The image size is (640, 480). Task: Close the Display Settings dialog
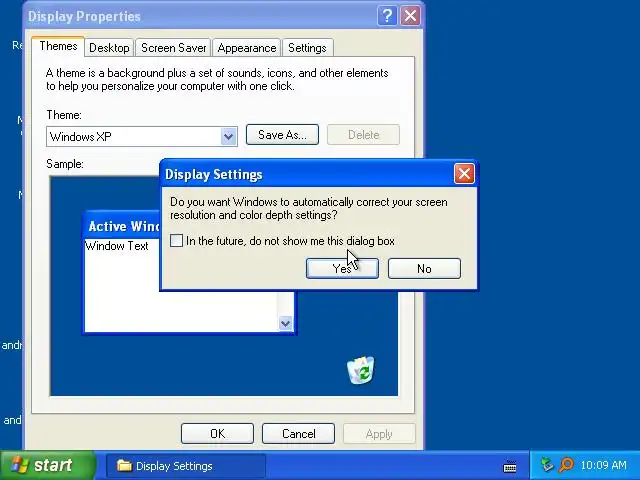click(464, 174)
